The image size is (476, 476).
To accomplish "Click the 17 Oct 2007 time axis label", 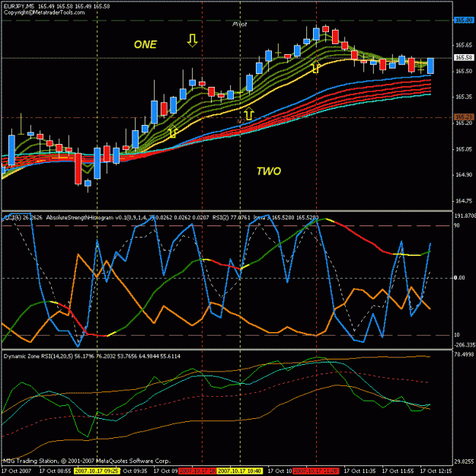I will 17,471.
